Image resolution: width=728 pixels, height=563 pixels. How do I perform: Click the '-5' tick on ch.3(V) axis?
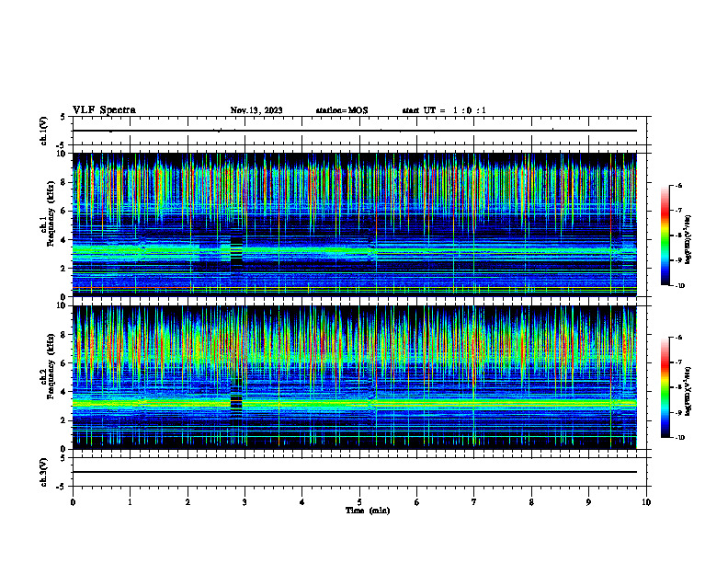62,487
